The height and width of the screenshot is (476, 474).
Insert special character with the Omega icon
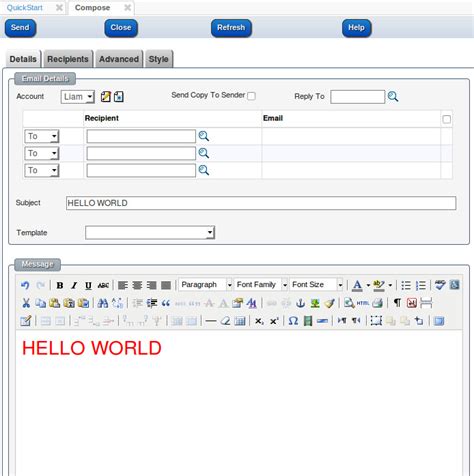point(293,321)
